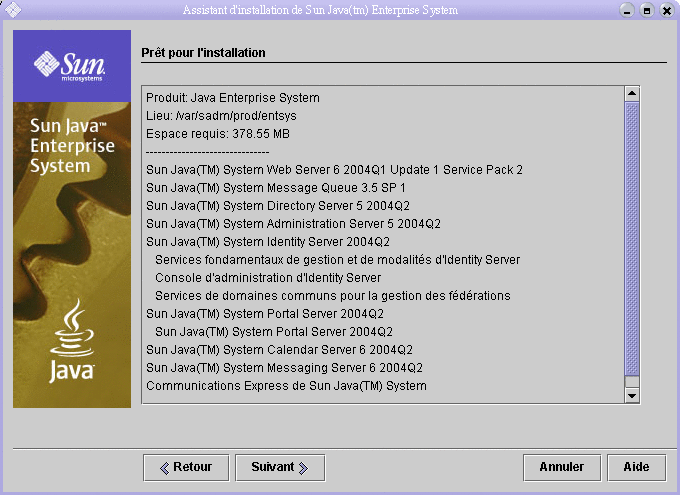Screen dimensions: 680x495
Task: Select Identity Server 2004Q2 line
Action: point(268,242)
